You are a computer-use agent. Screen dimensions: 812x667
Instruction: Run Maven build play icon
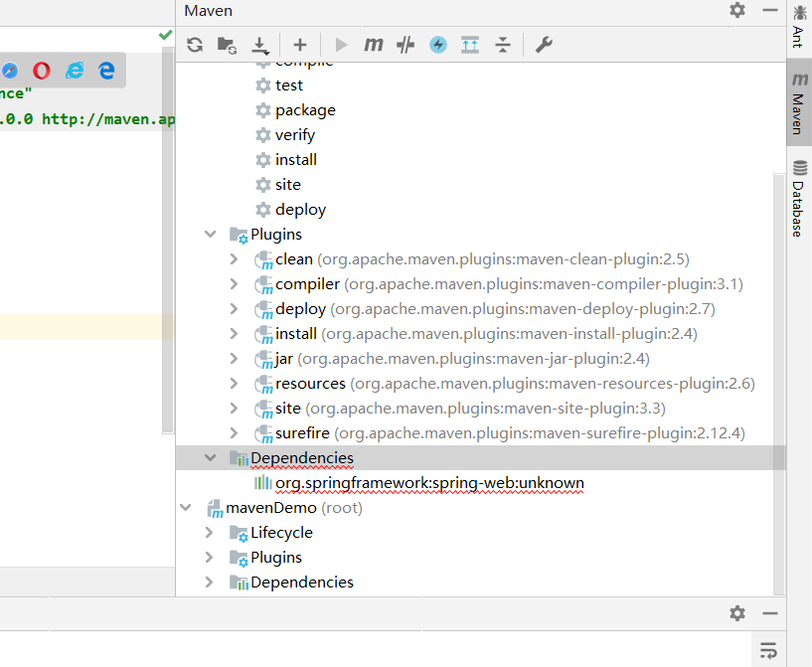pos(341,45)
